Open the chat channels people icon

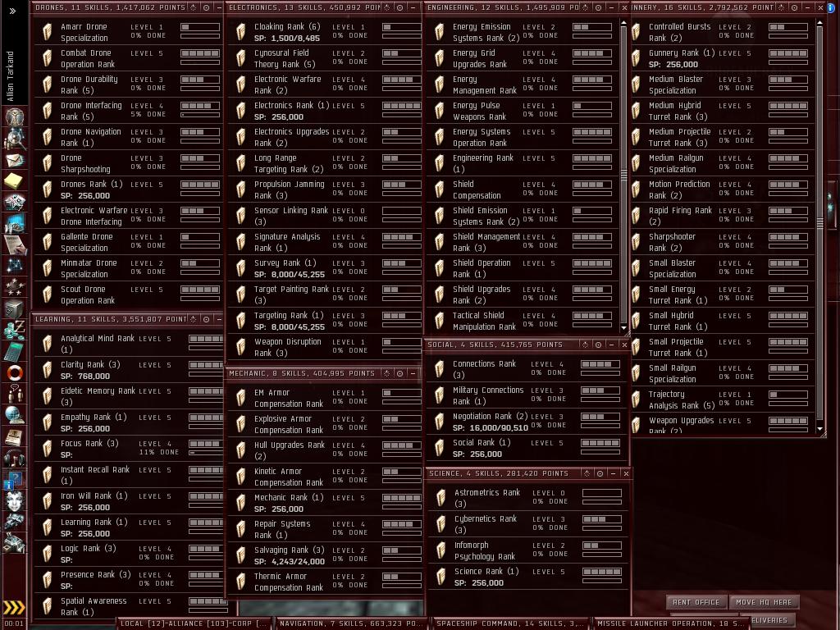pyautogui.click(x=15, y=394)
